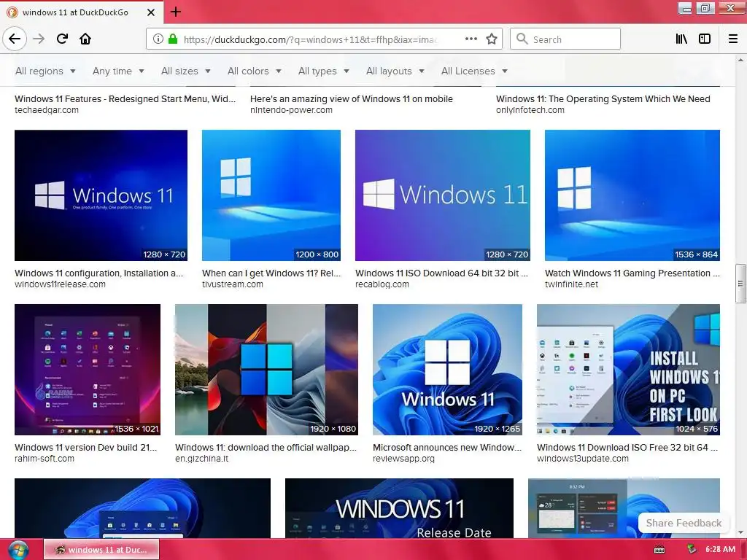
Task: Open the bottom-left dark blue bloom thumbnail
Action: [x=142, y=508]
